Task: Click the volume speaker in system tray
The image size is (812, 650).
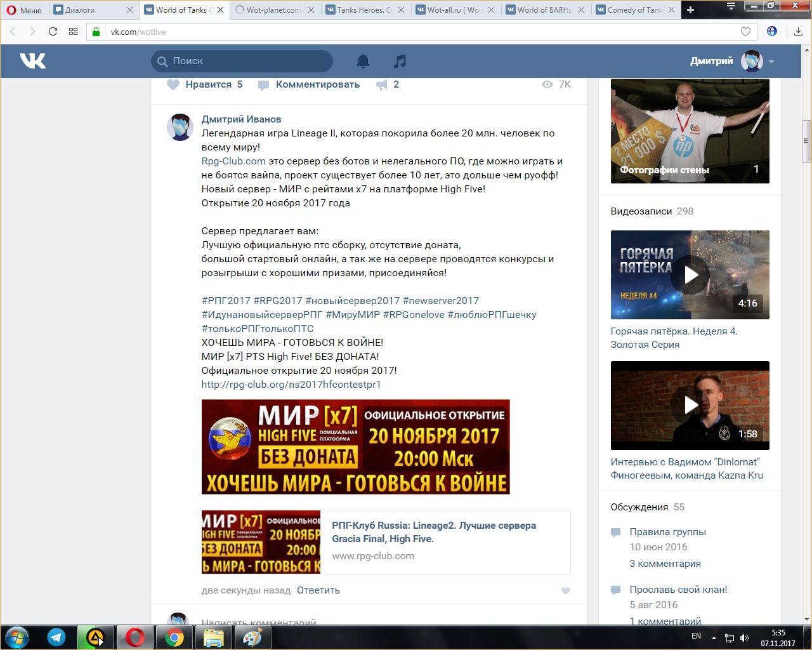Action: tap(745, 637)
